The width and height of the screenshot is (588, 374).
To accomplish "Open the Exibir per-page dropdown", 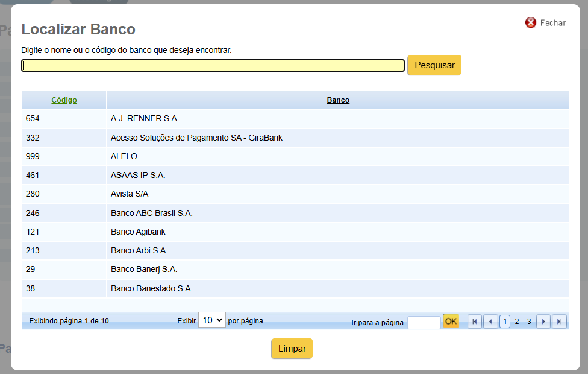I will coord(212,320).
